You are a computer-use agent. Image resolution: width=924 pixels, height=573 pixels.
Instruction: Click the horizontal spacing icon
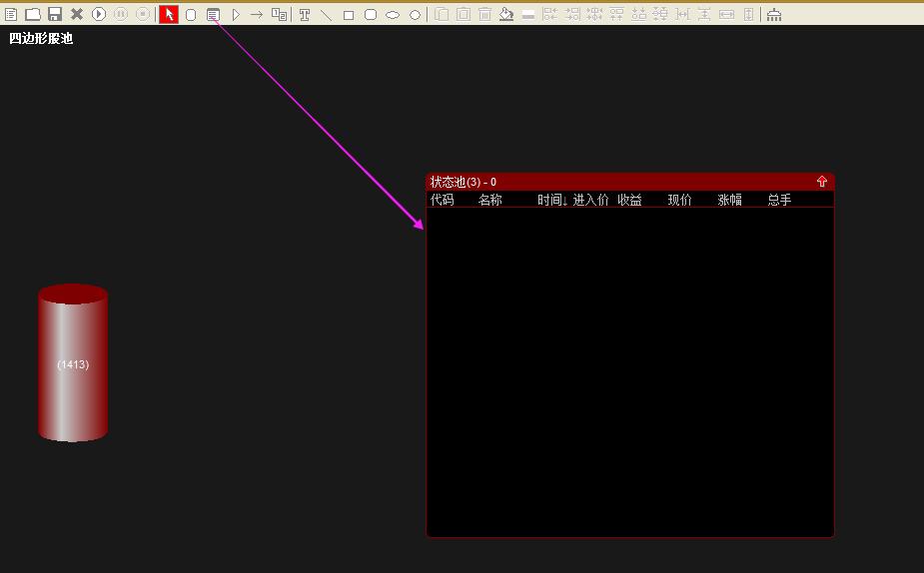(x=683, y=15)
